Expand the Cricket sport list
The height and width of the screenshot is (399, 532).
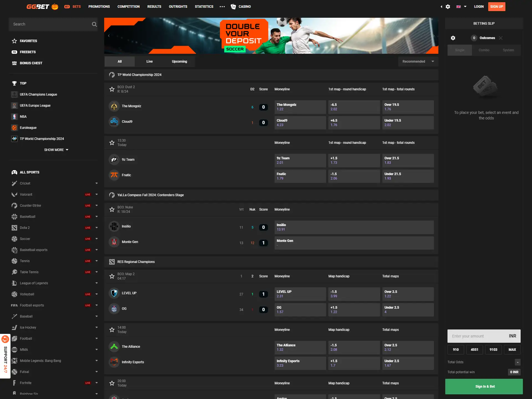click(96, 183)
